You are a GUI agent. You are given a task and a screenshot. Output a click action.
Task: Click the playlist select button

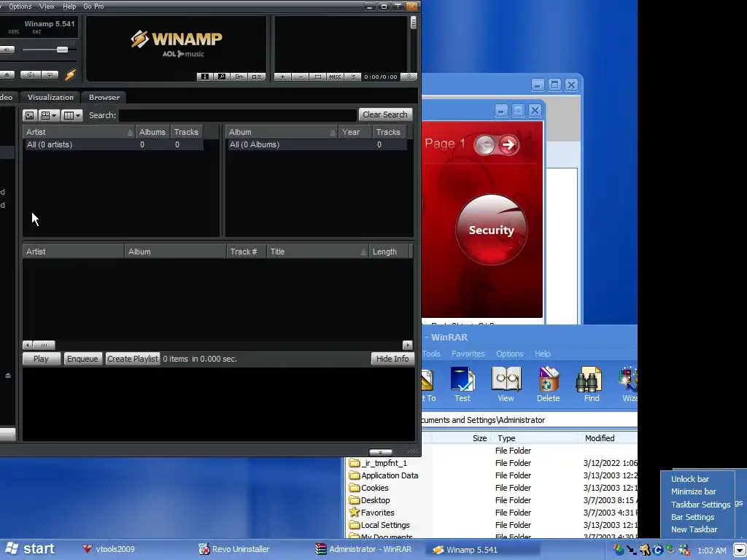coord(318,77)
